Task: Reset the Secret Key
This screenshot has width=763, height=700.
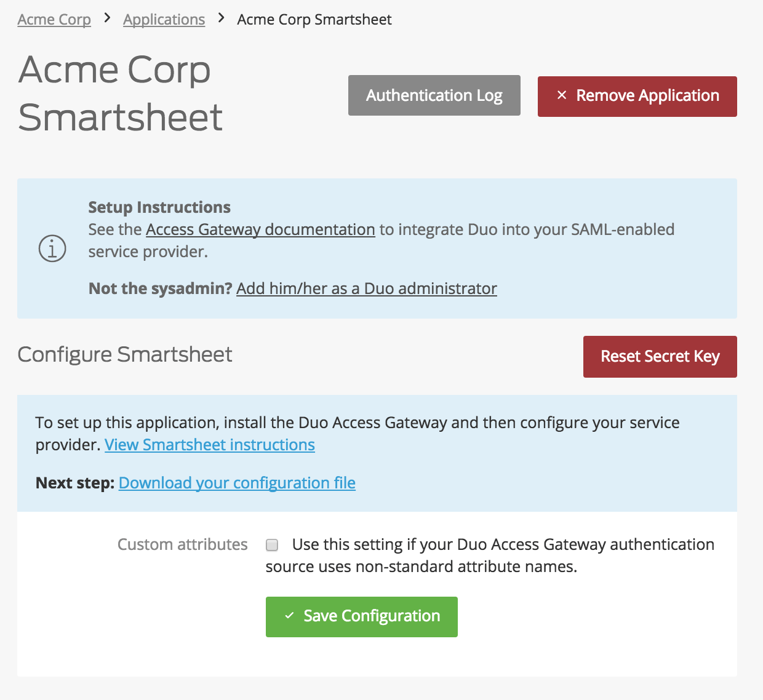Action: pos(660,356)
